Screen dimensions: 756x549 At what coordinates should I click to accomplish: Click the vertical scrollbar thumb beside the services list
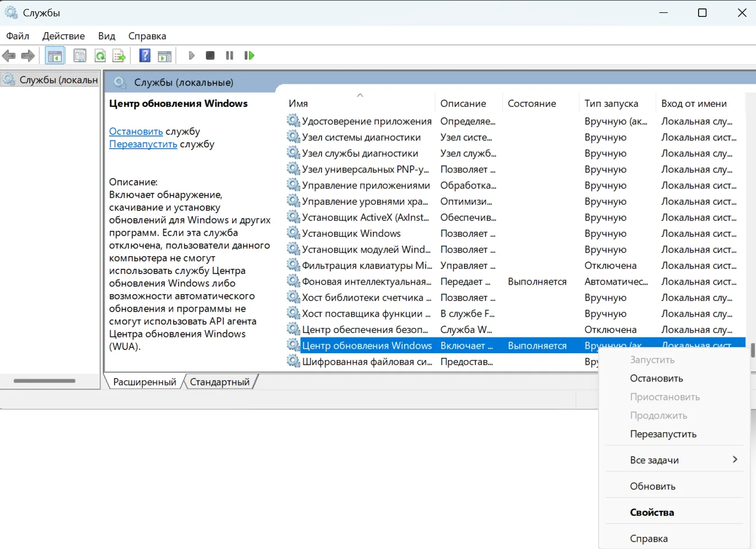point(753,350)
